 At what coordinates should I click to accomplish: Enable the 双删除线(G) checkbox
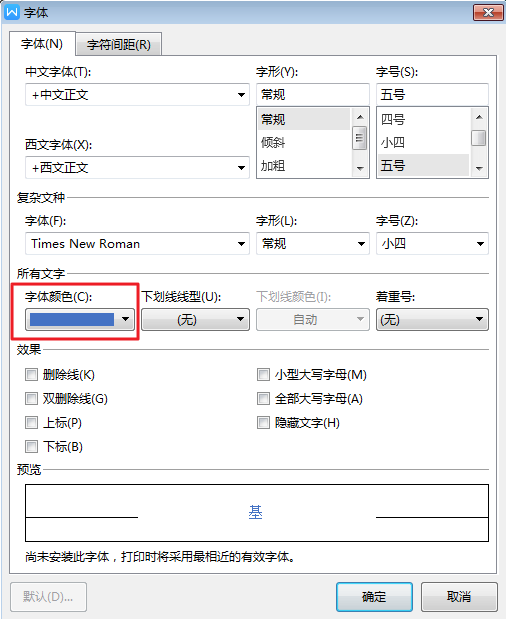point(31,398)
